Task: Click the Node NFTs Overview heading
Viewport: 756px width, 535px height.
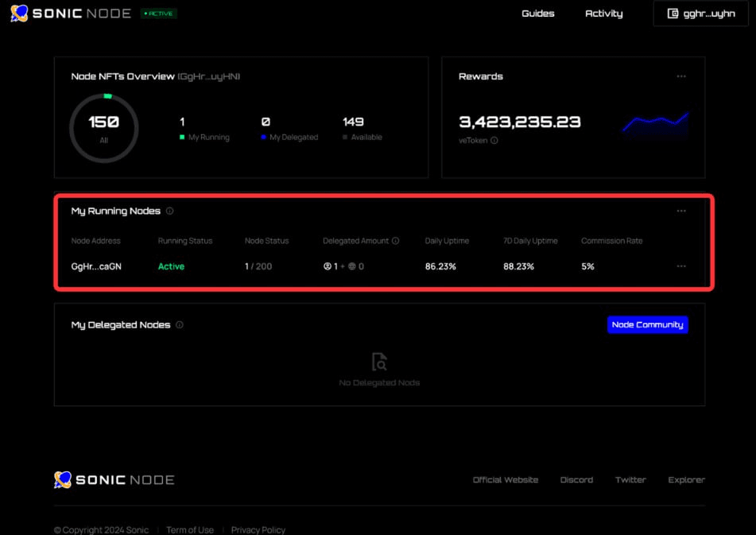Action: coord(122,76)
